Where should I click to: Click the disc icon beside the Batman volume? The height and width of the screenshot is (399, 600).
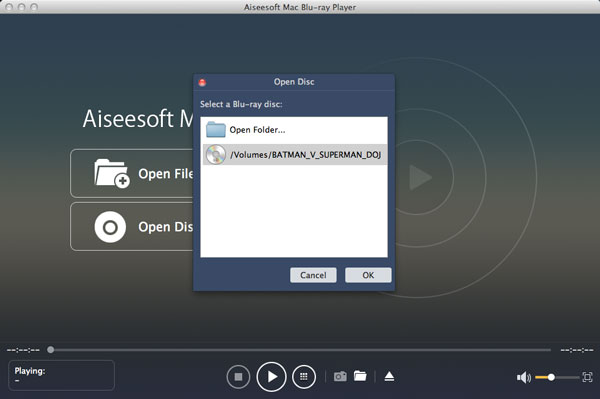[216, 155]
